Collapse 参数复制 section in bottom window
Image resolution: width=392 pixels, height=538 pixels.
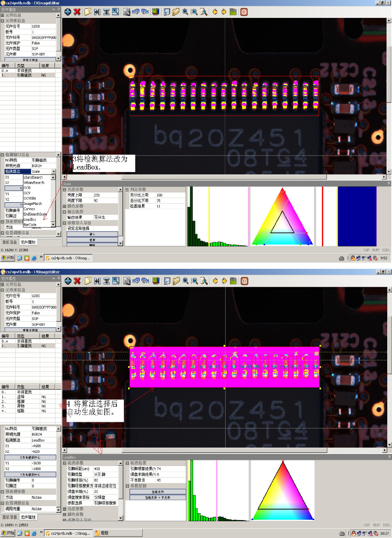click(x=127, y=486)
